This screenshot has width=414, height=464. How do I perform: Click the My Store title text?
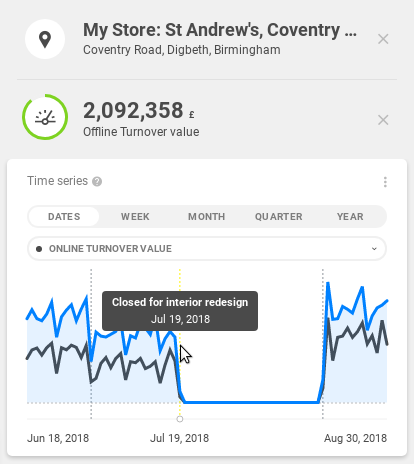click(x=220, y=30)
